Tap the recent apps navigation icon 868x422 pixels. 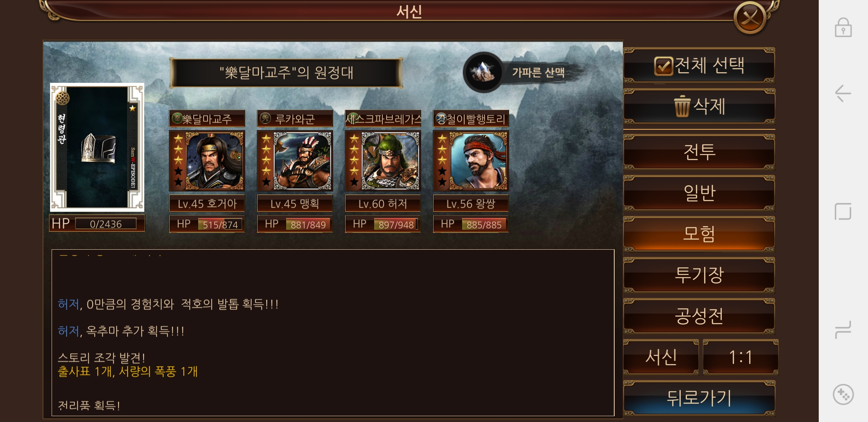(843, 329)
